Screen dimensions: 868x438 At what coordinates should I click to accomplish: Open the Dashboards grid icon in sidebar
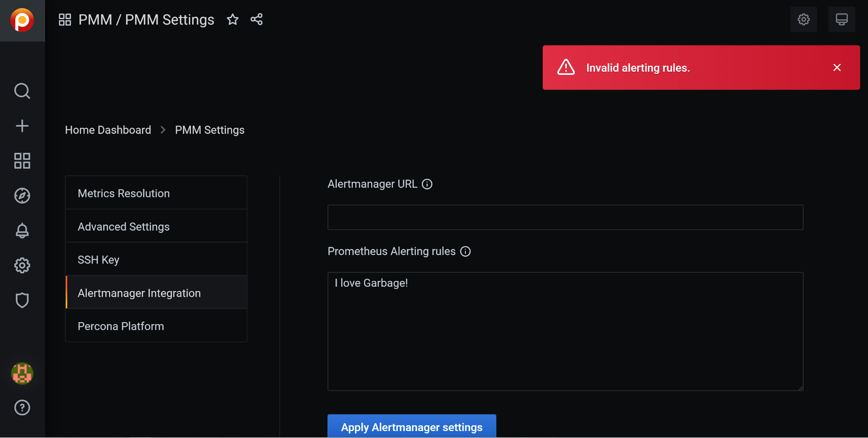click(x=22, y=161)
